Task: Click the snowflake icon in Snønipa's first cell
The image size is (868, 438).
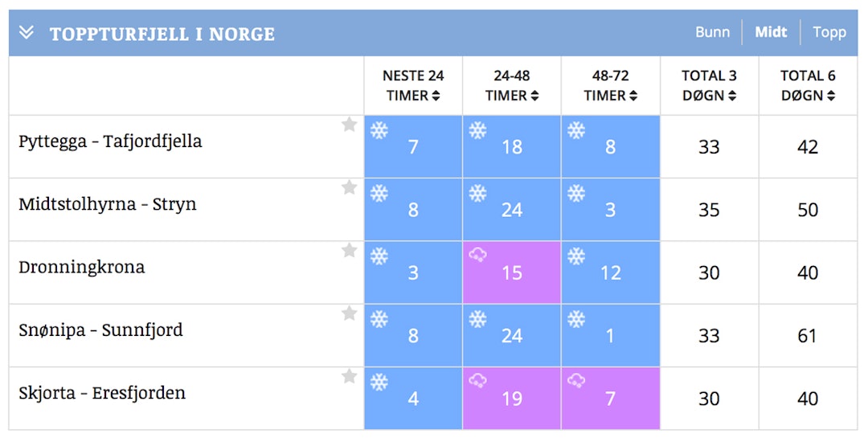Action: [x=379, y=319]
